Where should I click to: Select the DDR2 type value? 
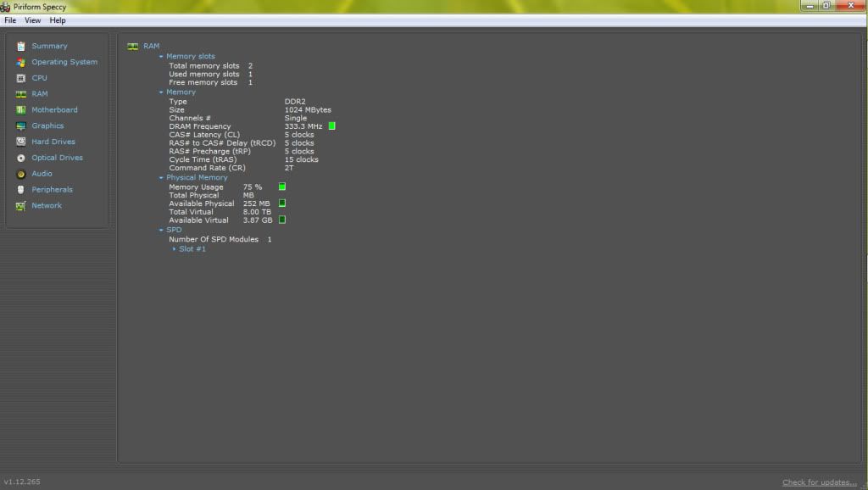coord(295,102)
